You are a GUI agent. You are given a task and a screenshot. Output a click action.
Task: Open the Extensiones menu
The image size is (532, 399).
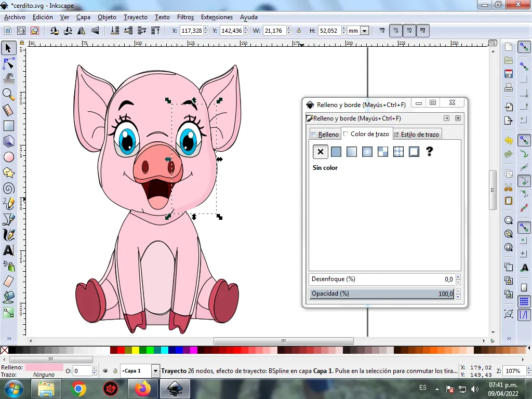click(217, 17)
